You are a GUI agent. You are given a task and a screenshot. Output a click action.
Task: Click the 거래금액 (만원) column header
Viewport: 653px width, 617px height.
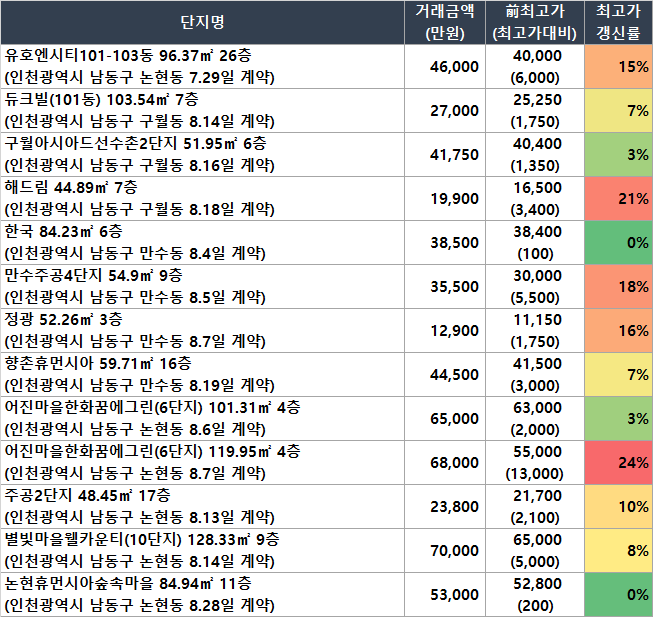(445, 22)
